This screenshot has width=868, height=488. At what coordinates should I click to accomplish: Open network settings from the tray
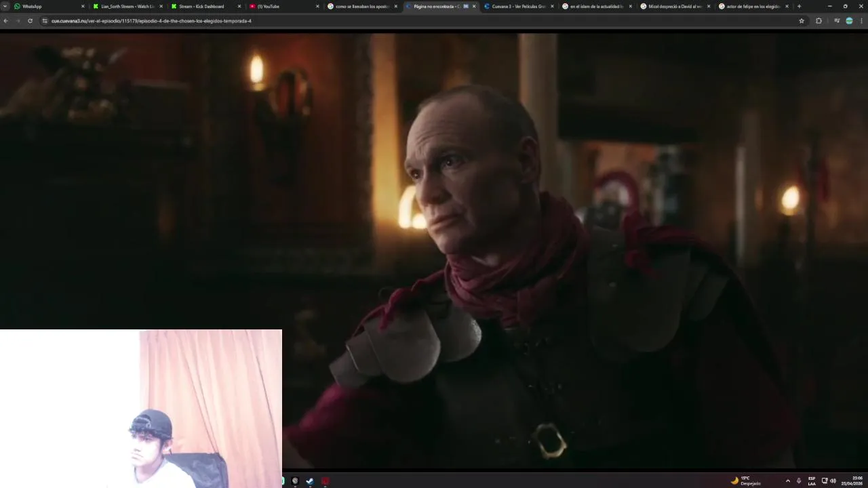coord(825,481)
